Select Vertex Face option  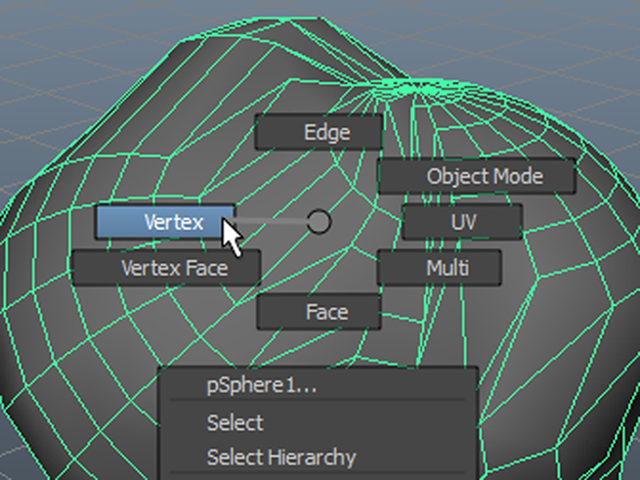[166, 268]
